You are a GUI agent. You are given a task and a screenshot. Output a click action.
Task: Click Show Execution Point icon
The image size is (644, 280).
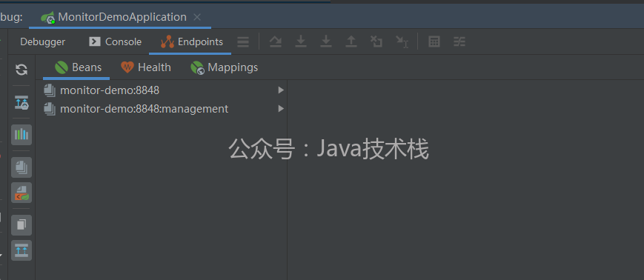coord(276,41)
